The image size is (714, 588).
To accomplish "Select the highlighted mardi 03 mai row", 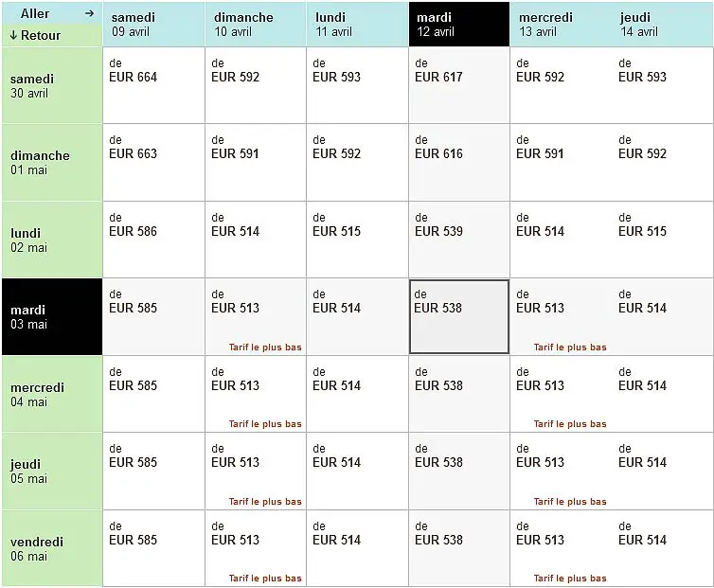I will [x=52, y=316].
